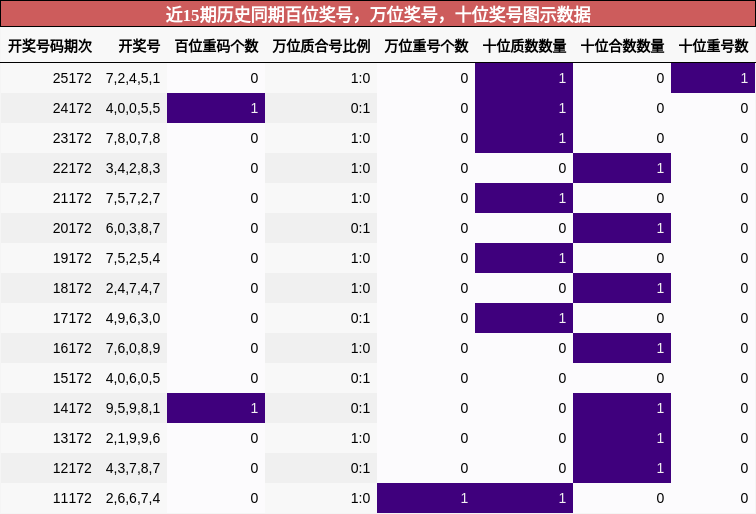The width and height of the screenshot is (756, 514).
Task: Click 万位质合号比例 value in row 20172
Action: coord(360,228)
